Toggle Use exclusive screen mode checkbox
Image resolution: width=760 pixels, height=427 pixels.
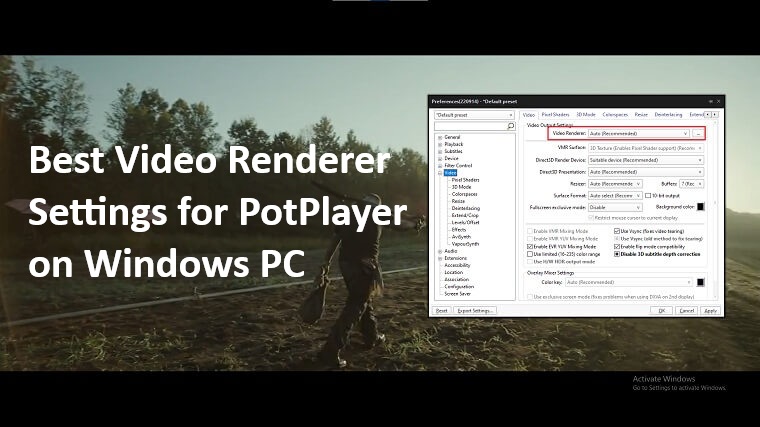point(530,297)
